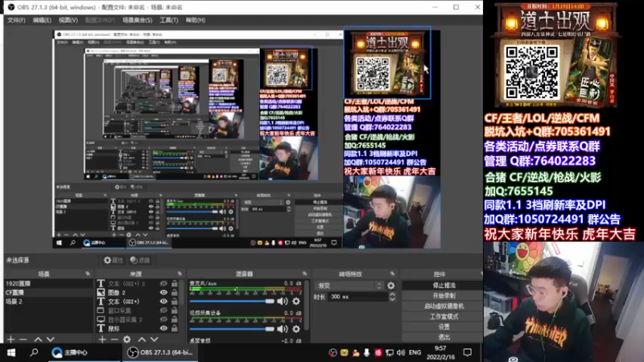Show the hidden 文本 (GDI+) 2 source
This screenshot has width=644, height=362.
(x=163, y=283)
